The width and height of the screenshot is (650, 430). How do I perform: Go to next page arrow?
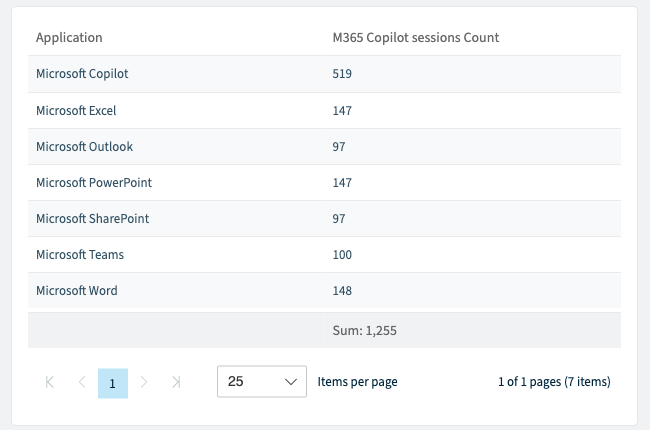tap(144, 382)
